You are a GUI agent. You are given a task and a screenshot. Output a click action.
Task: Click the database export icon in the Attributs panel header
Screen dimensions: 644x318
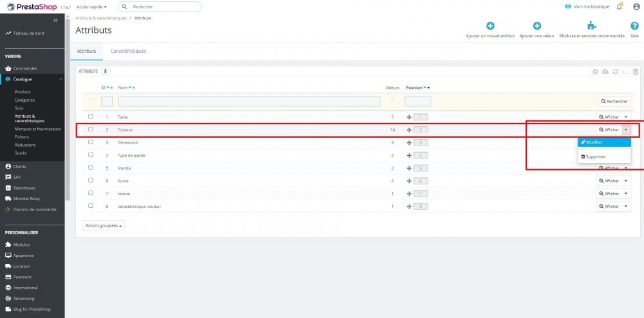tap(636, 71)
